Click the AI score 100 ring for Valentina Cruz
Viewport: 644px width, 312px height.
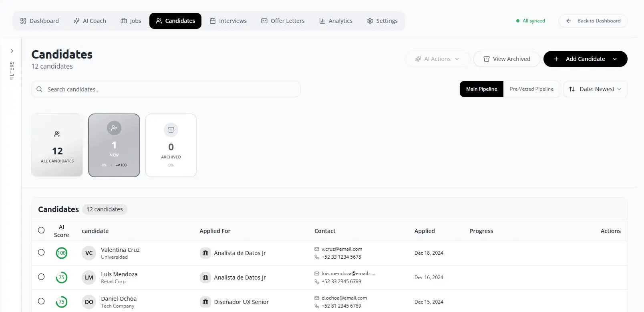tap(62, 253)
